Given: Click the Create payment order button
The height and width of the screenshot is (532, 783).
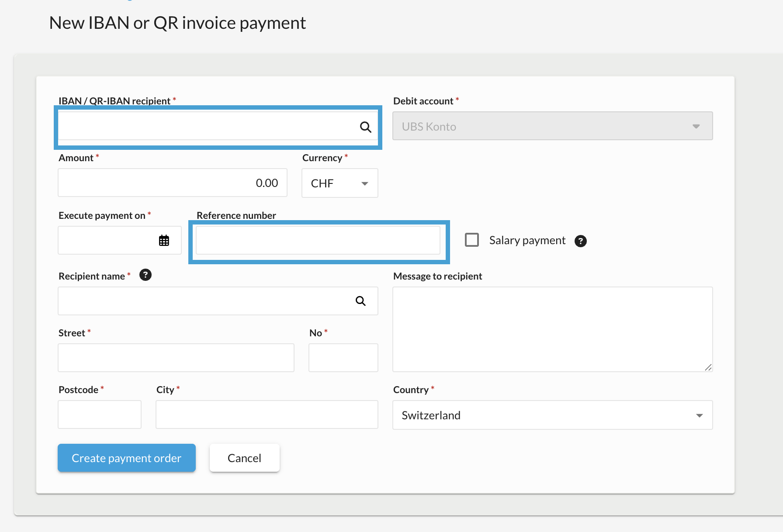Looking at the screenshot, I should tap(126, 458).
